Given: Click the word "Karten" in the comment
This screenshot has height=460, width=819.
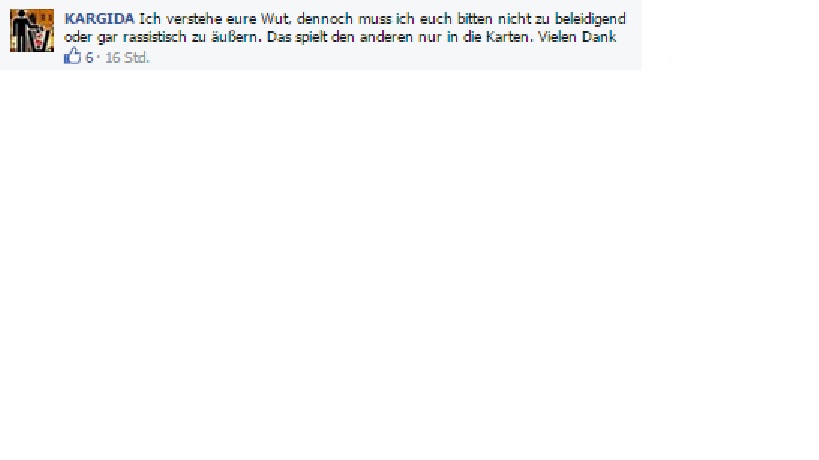Looking at the screenshot, I should pos(507,37).
